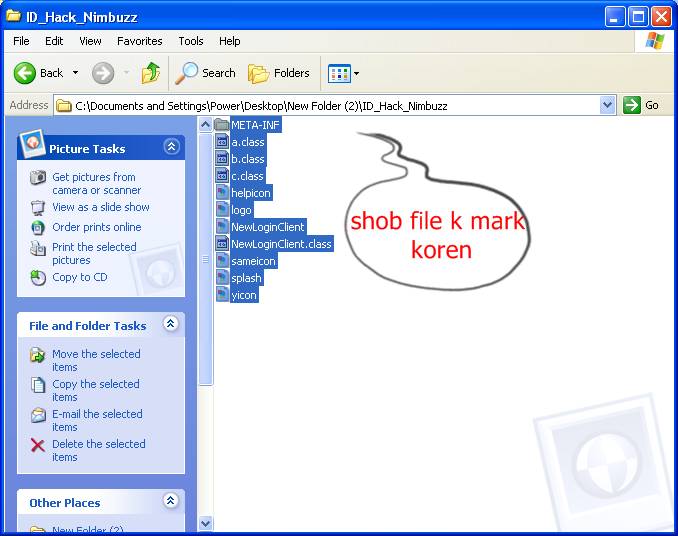Select the sameicon image icon
Screen dimensions: 678x536
tap(222, 261)
